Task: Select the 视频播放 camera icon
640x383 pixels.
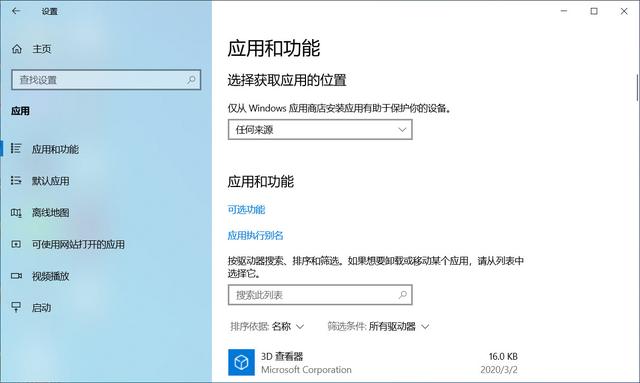Action: point(16,276)
